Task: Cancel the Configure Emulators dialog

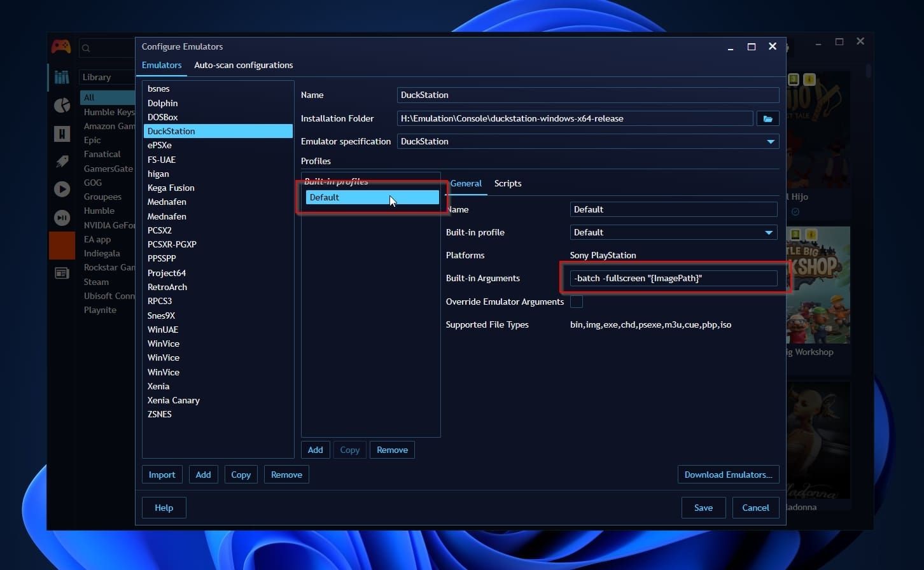Action: coord(756,508)
